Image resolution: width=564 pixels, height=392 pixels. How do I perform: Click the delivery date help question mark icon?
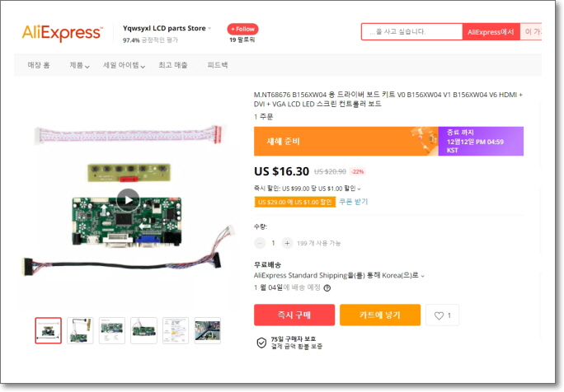click(327, 287)
